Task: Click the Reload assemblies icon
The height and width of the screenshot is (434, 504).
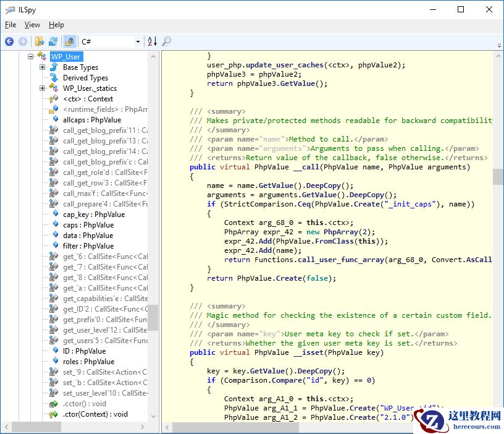Action: [53, 41]
